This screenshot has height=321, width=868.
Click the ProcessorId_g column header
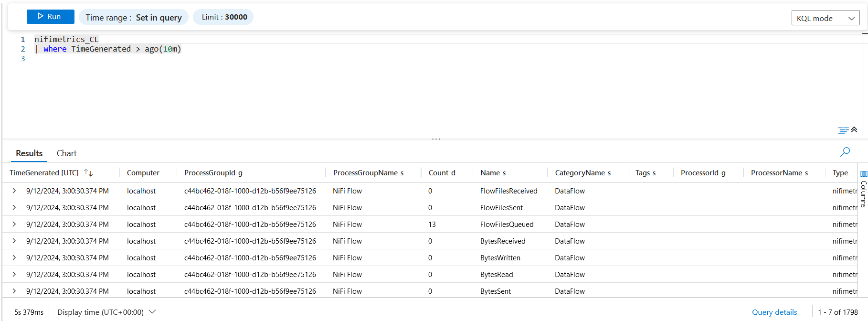(703, 173)
